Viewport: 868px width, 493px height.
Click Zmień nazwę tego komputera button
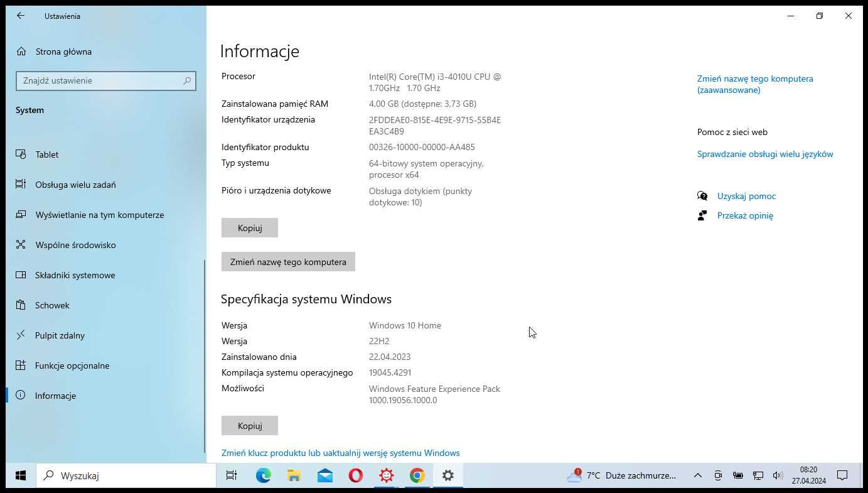(288, 262)
